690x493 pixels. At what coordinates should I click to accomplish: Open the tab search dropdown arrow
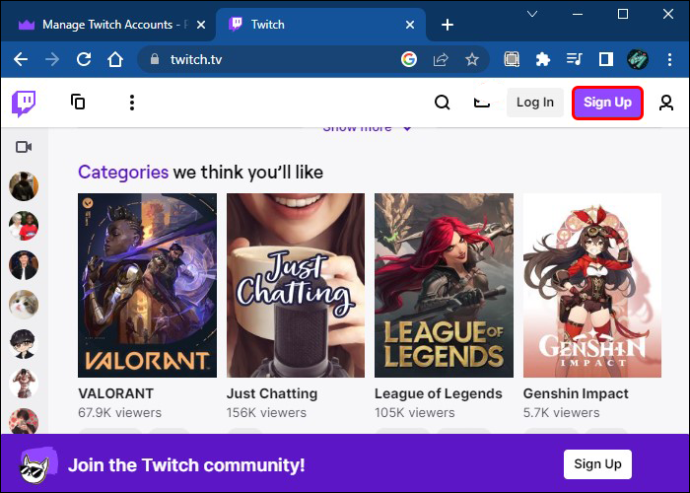point(532,15)
